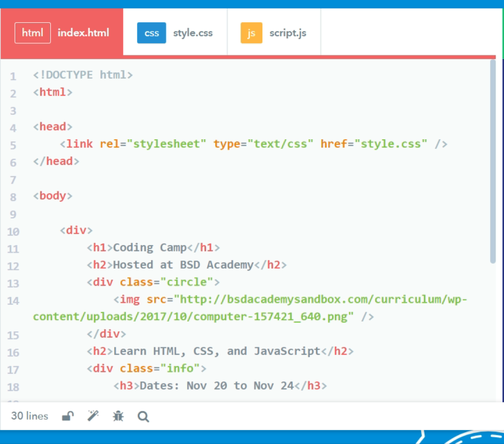Click the yellow js badge icon
This screenshot has height=444, width=504.
point(251,33)
